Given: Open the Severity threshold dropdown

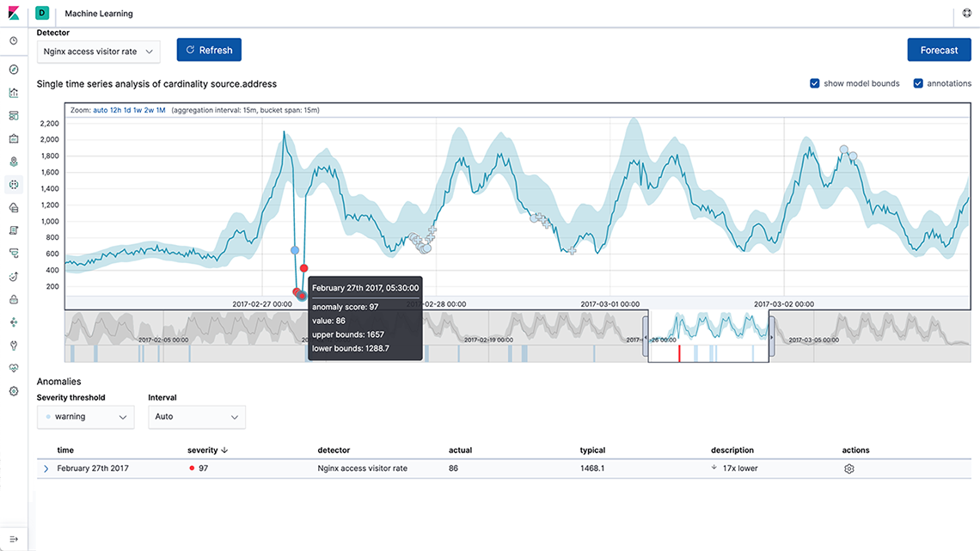Looking at the screenshot, I should point(85,417).
